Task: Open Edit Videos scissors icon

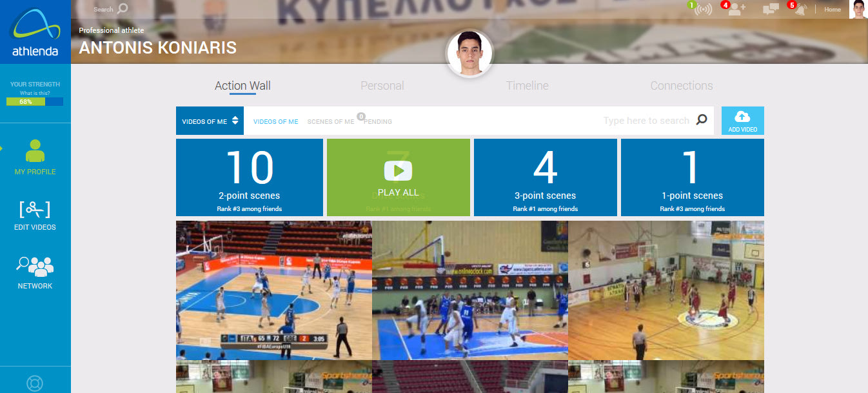Action: [x=35, y=210]
